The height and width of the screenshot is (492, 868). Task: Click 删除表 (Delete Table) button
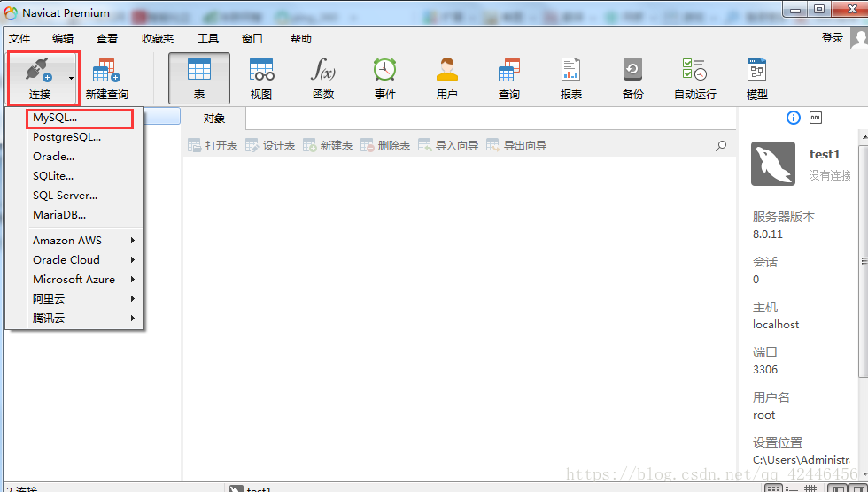385,145
